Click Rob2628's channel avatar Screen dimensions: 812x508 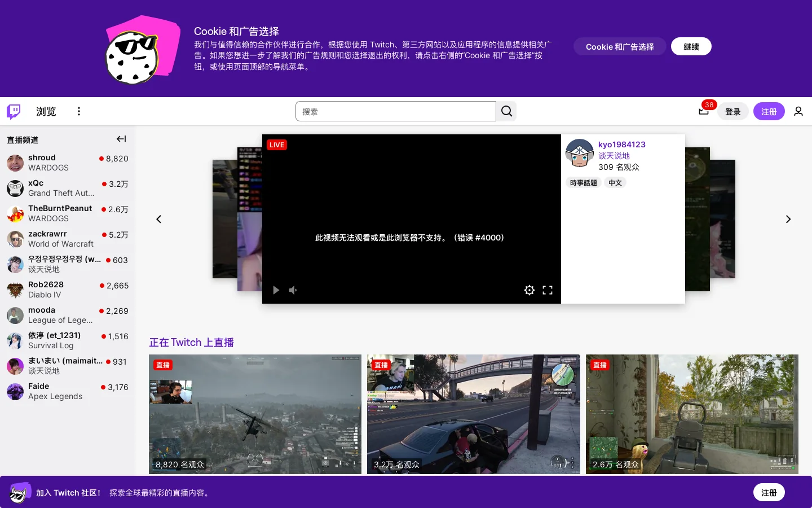[x=15, y=290]
